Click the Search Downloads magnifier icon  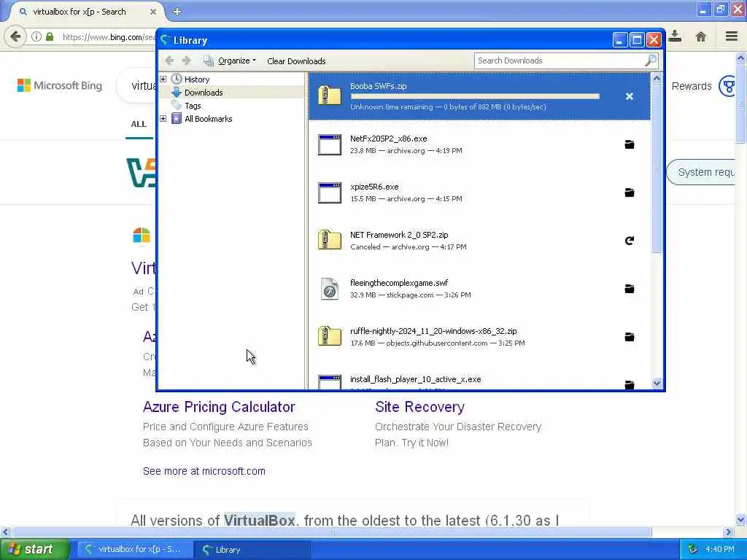click(651, 61)
